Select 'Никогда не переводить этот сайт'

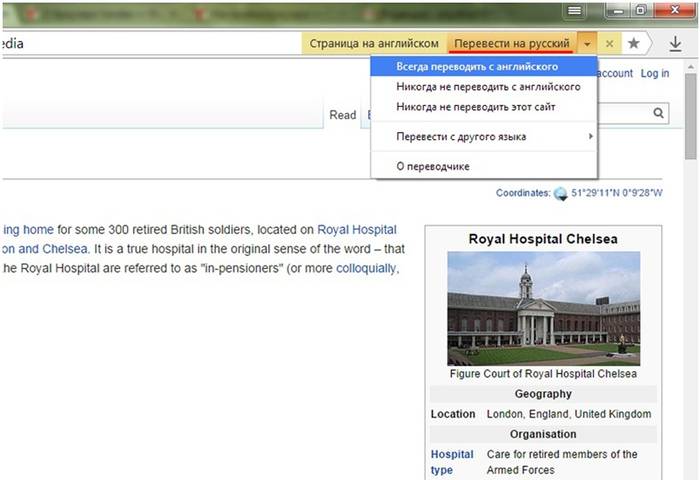475,106
